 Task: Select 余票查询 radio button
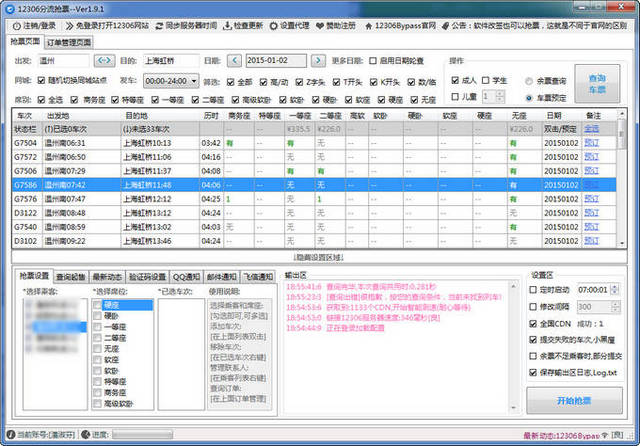click(529, 81)
